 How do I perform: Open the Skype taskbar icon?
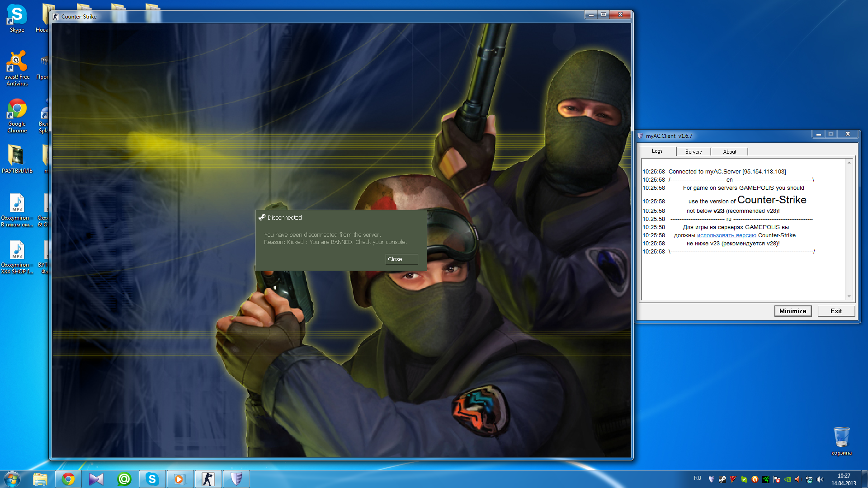(x=152, y=479)
